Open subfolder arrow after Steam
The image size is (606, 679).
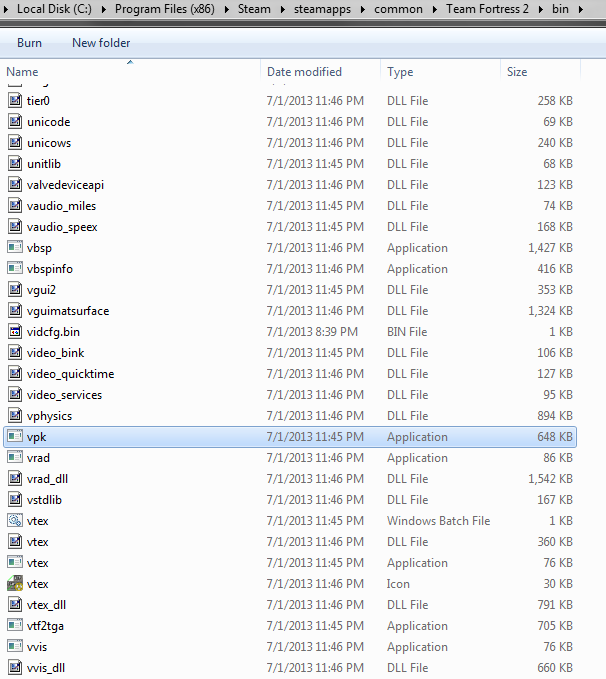tap(282, 9)
